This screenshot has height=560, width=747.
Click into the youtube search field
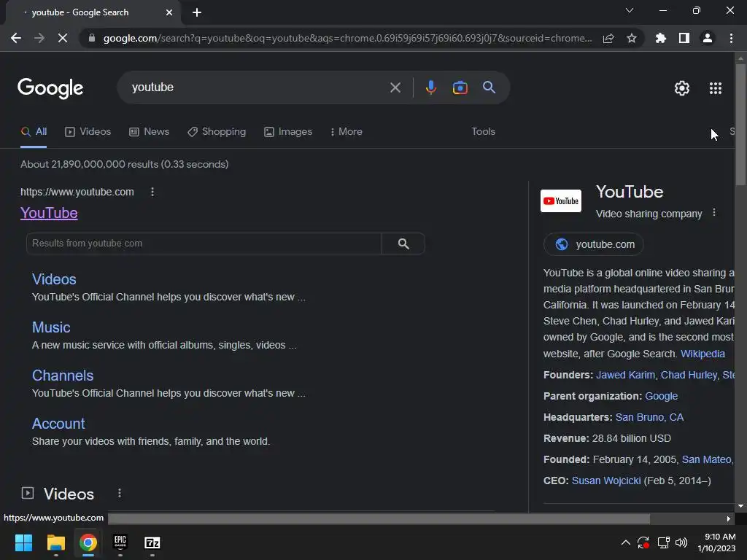(258, 87)
